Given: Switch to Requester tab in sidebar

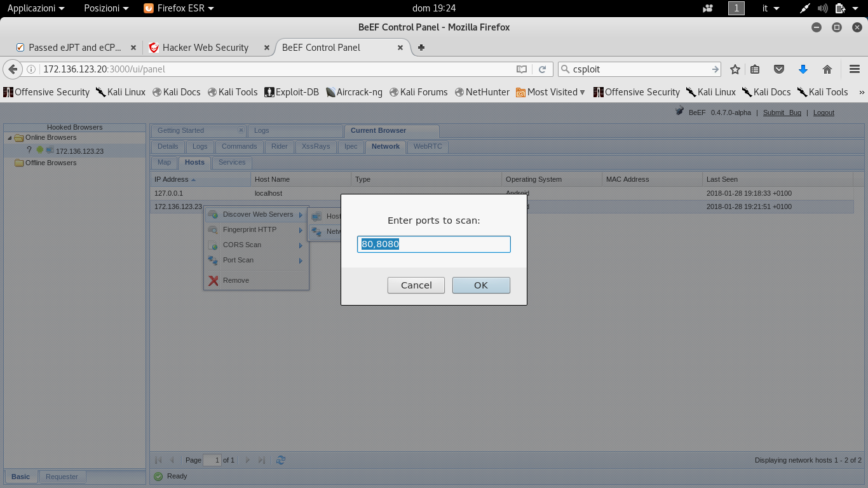Looking at the screenshot, I should (x=62, y=477).
